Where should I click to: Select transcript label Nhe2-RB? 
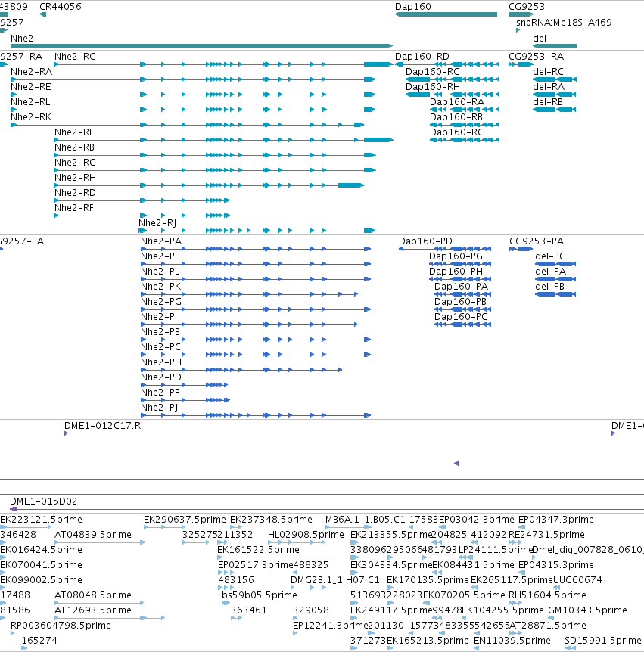tap(74, 147)
